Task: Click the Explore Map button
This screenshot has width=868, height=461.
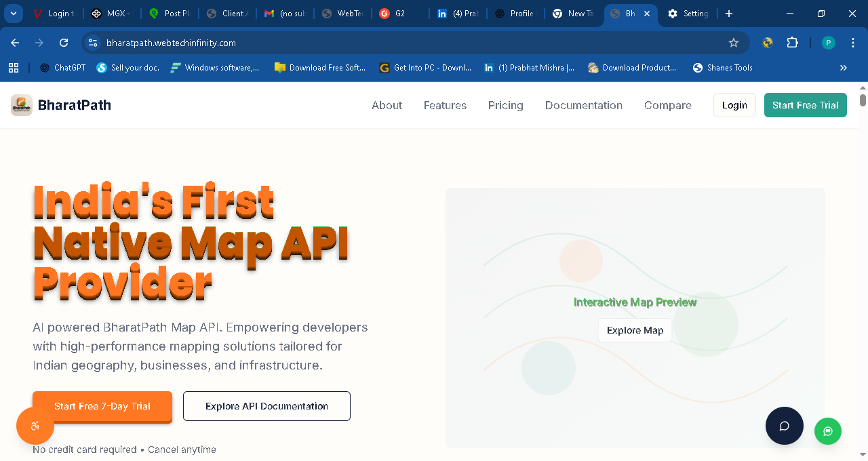Action: [x=635, y=330]
